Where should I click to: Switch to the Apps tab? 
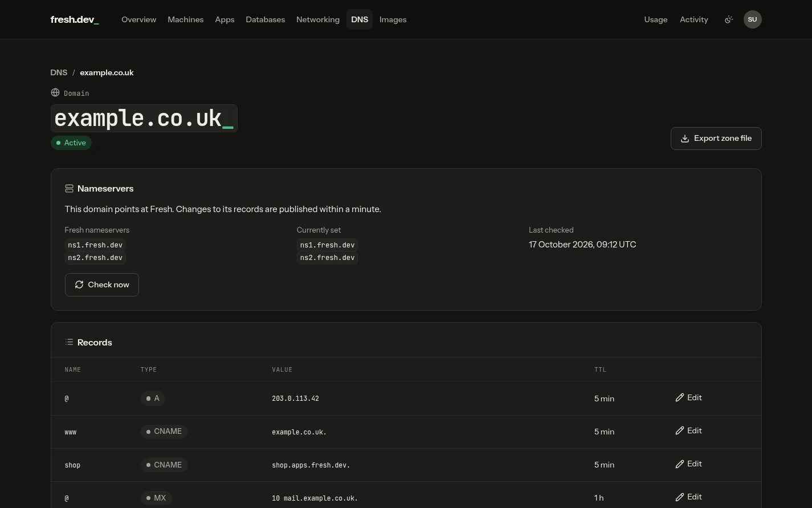[225, 19]
